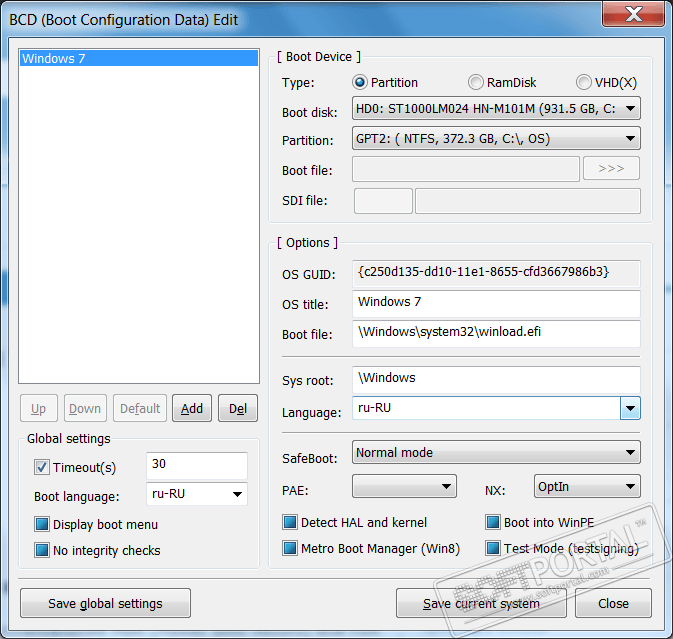Click inside the Language ru-RU text field

pyautogui.click(x=486, y=408)
